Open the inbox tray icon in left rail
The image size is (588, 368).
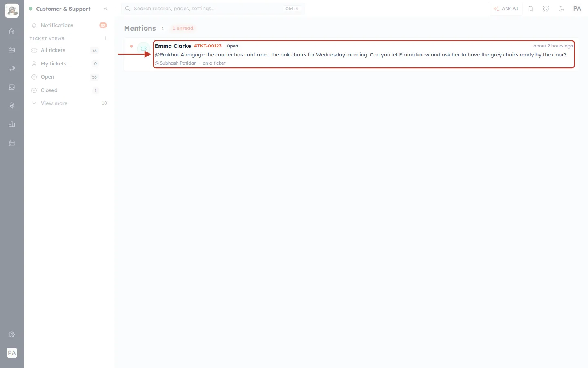click(x=12, y=87)
